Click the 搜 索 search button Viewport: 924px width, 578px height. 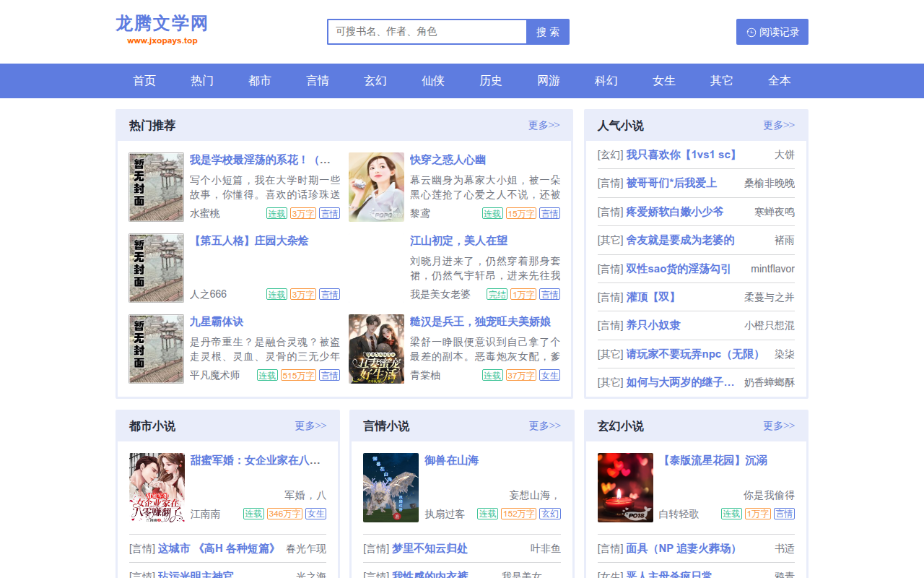548,32
